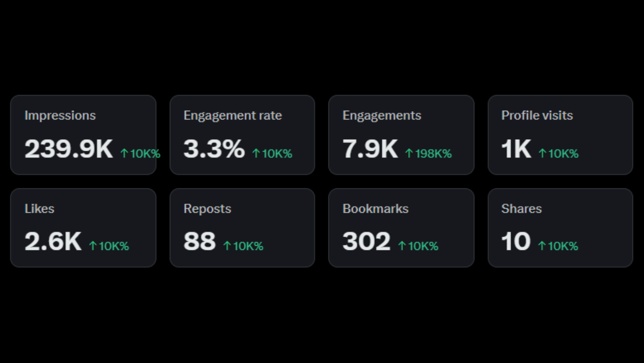The width and height of the screenshot is (644, 363).
Task: Click the green up arrow in Likes card
Action: click(x=93, y=246)
